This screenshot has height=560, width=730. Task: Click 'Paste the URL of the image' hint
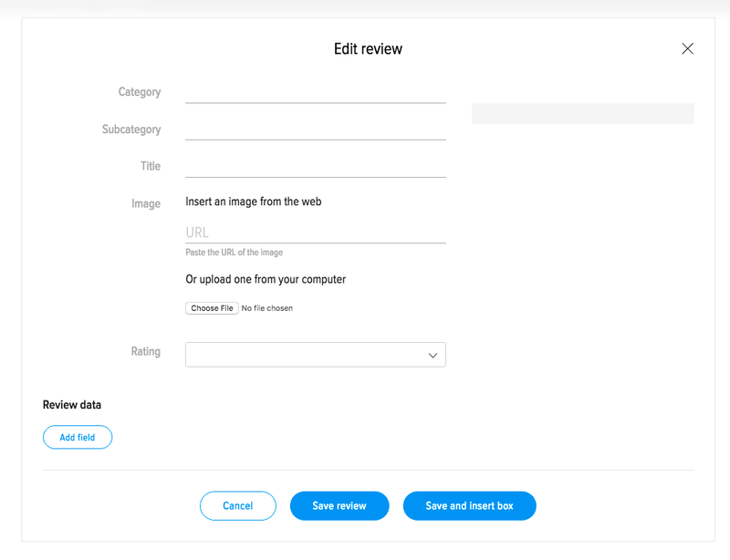(235, 253)
